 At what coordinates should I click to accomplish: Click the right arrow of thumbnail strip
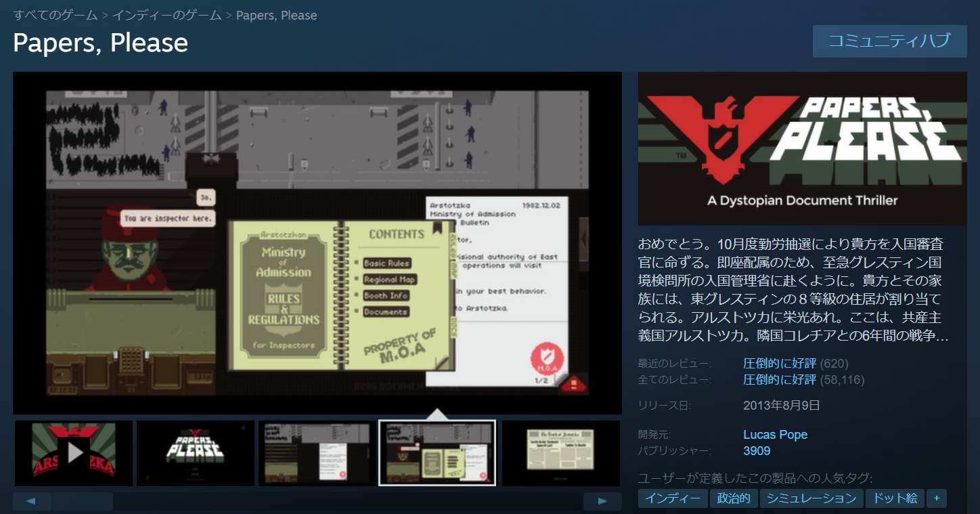click(x=602, y=502)
